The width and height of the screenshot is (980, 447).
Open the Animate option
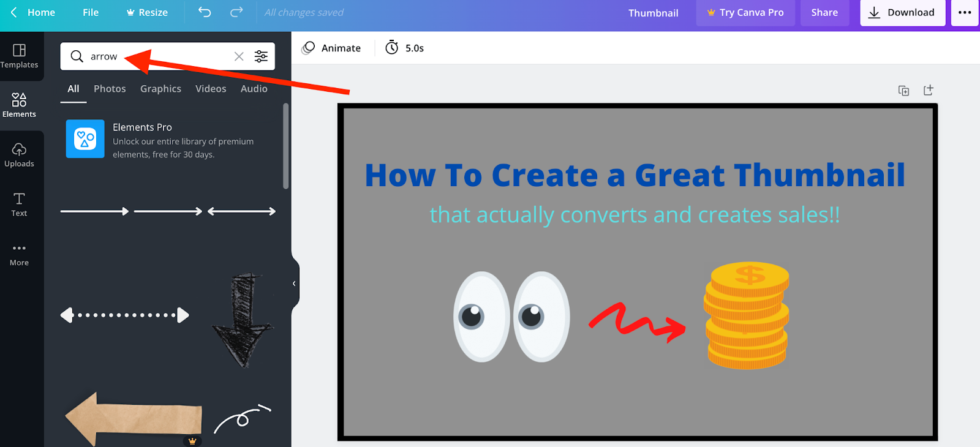pyautogui.click(x=331, y=48)
